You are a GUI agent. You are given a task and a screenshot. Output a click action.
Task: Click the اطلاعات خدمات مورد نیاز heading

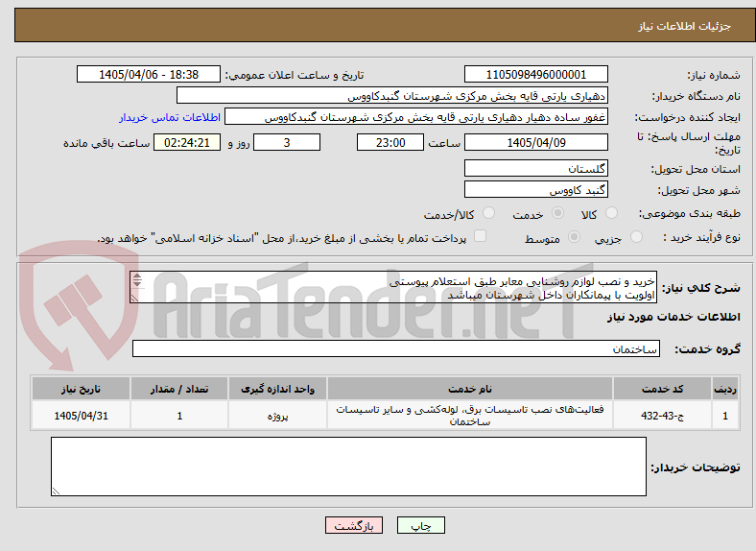tap(673, 317)
